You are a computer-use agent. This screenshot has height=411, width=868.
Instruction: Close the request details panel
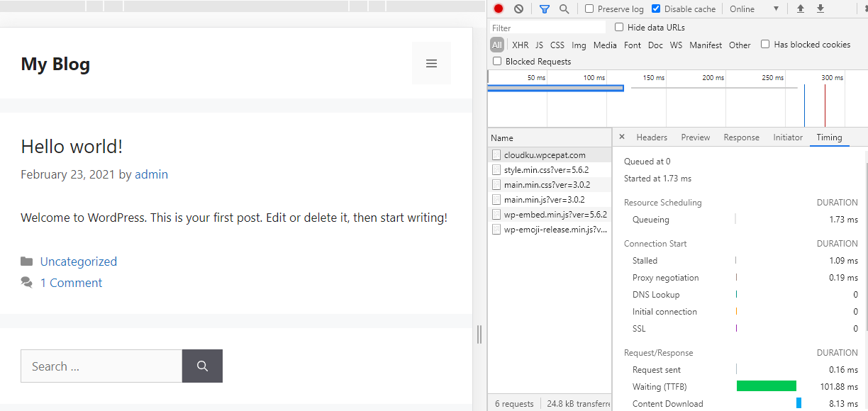[x=622, y=137]
